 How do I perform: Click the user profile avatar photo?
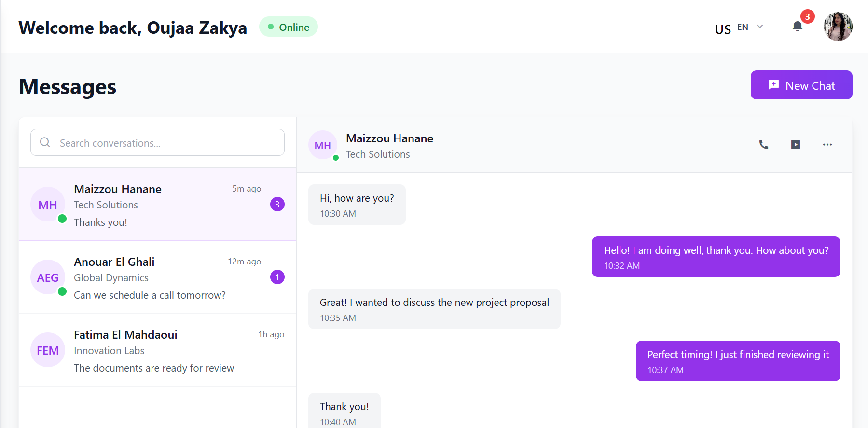838,27
